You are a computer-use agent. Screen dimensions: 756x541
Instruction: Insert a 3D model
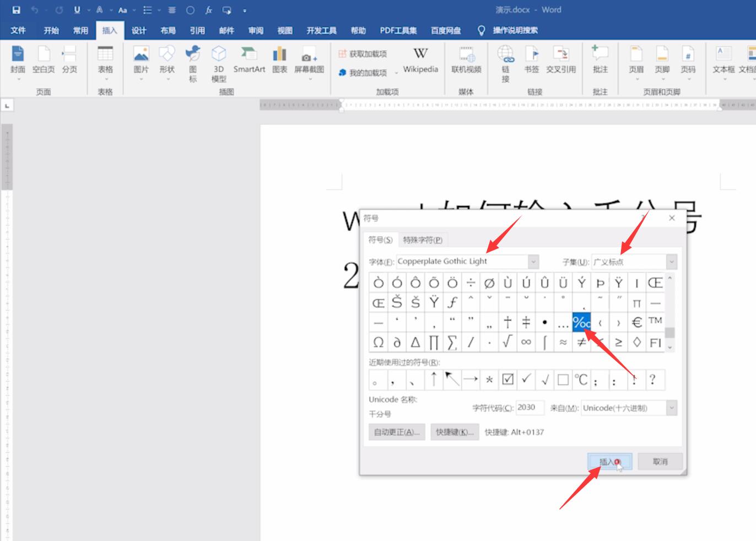pos(219,64)
